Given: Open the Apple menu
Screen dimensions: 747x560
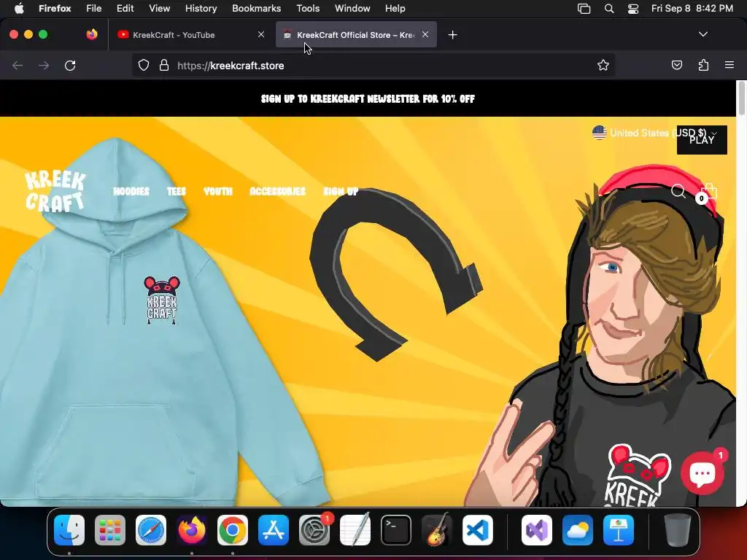Looking at the screenshot, I should (19, 9).
